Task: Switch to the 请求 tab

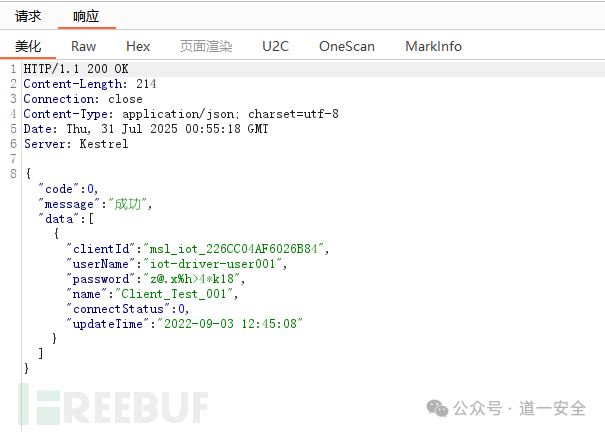Action: click(28, 16)
